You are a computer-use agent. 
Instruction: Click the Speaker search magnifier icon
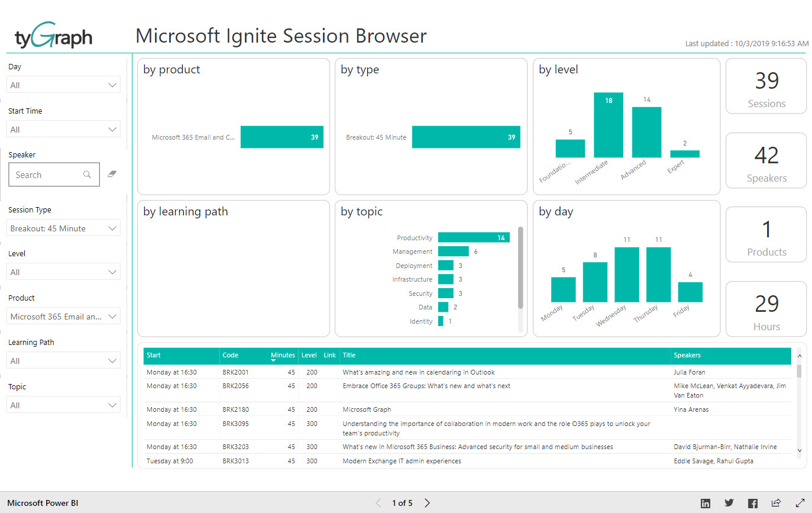pyautogui.click(x=87, y=175)
